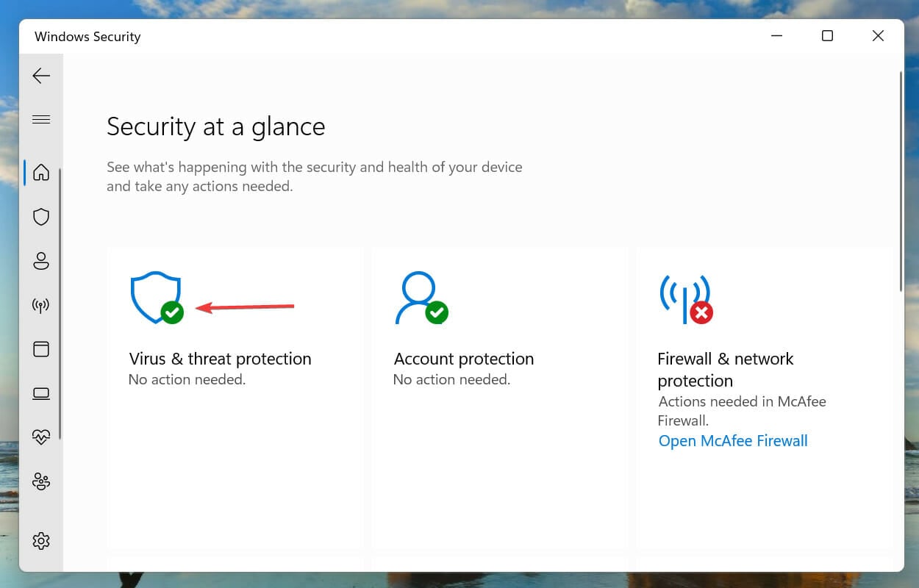
Task: Open Firewall & network protection sidebar icon
Action: click(41, 305)
